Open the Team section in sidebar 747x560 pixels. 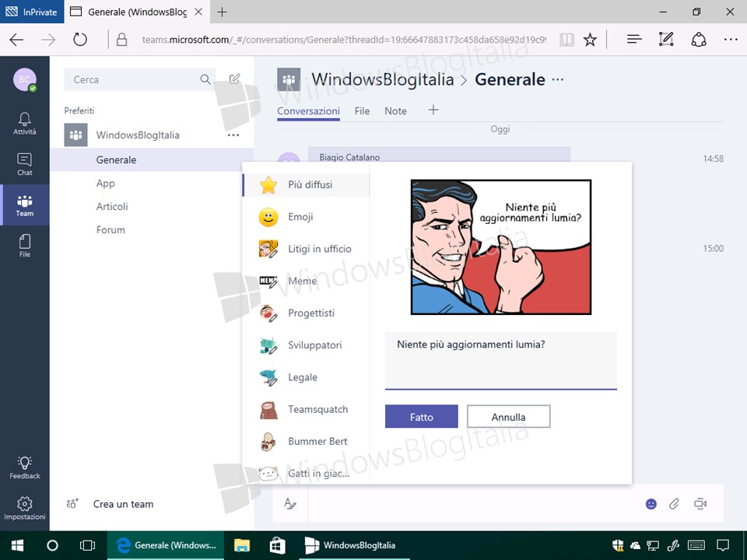pos(25,205)
